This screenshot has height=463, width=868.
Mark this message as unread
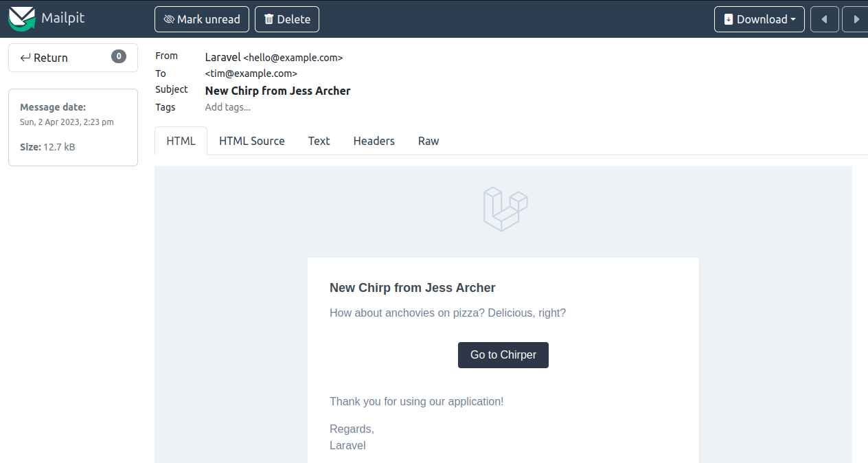[202, 19]
